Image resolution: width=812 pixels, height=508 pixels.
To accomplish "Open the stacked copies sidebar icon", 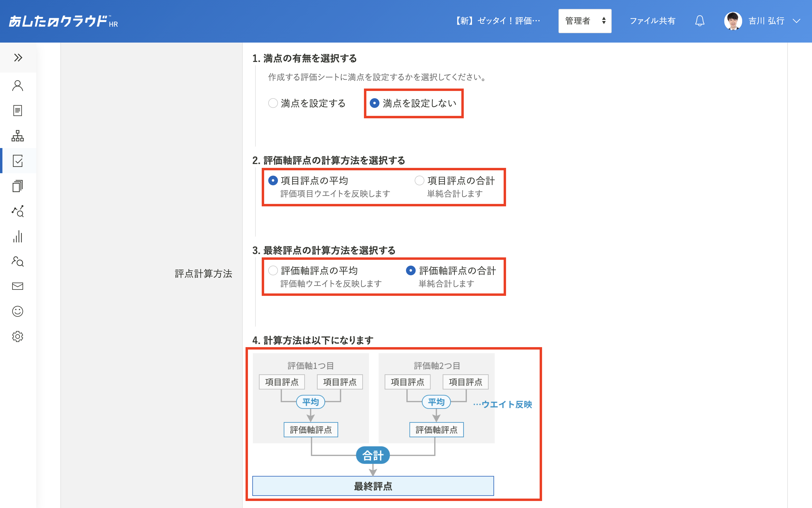I will [18, 186].
